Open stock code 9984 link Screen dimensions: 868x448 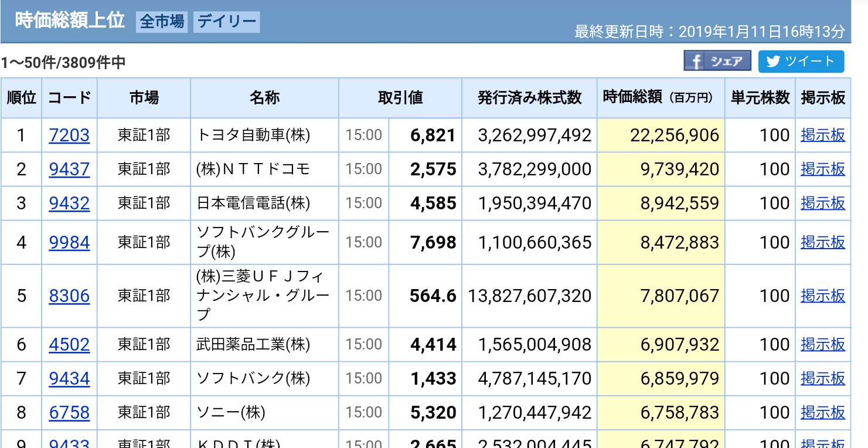pyautogui.click(x=69, y=242)
